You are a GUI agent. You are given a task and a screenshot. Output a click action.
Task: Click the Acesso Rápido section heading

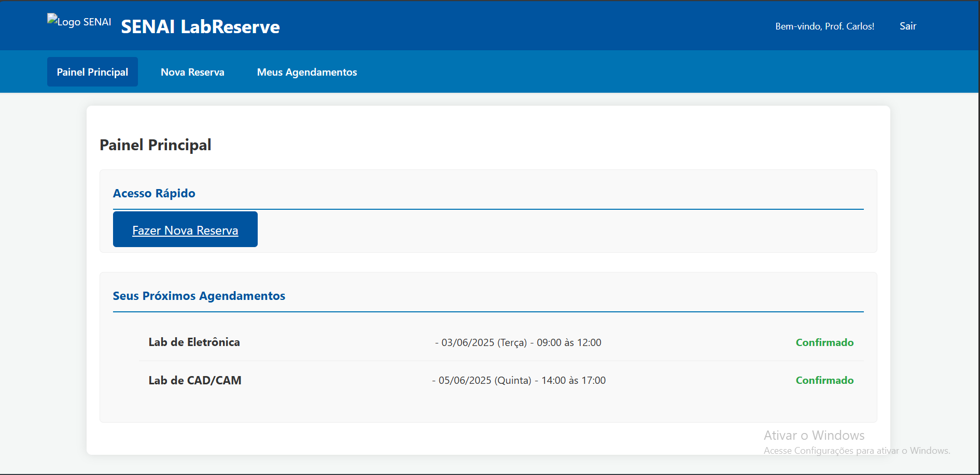154,193
